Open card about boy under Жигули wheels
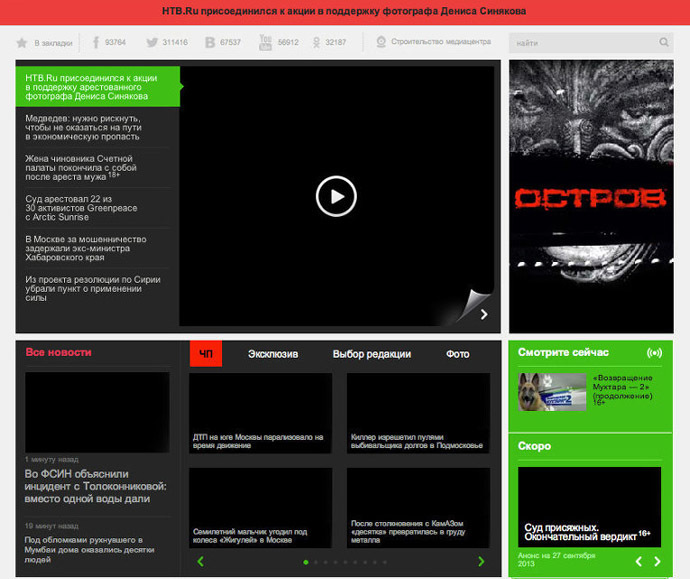This screenshot has width=690, height=579. coord(261,508)
